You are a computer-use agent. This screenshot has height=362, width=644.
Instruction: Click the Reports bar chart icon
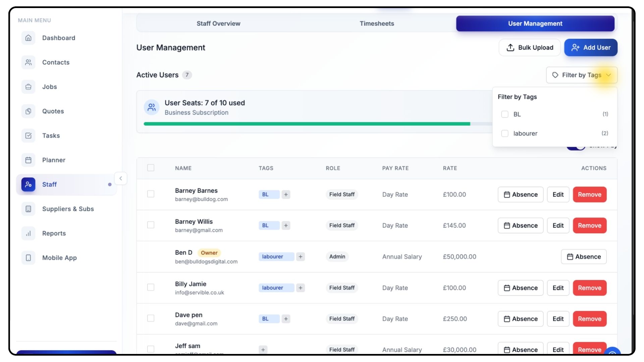(29, 233)
